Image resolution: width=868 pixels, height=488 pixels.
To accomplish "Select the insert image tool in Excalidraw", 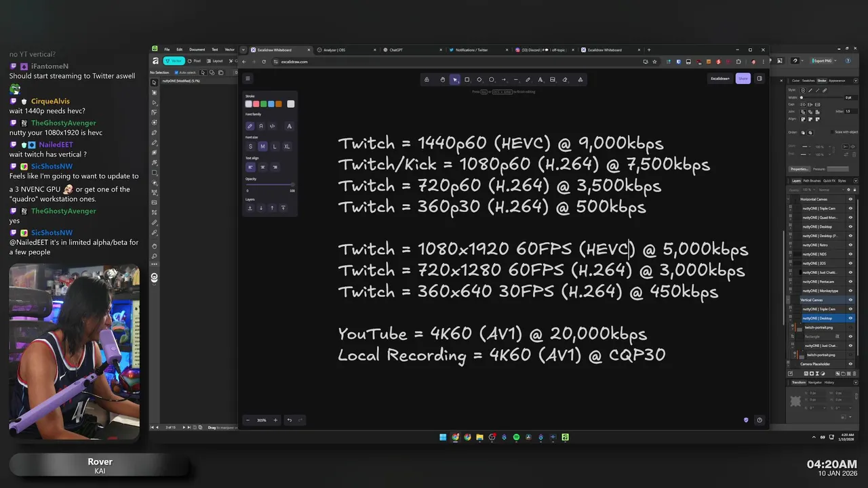I will coord(553,79).
